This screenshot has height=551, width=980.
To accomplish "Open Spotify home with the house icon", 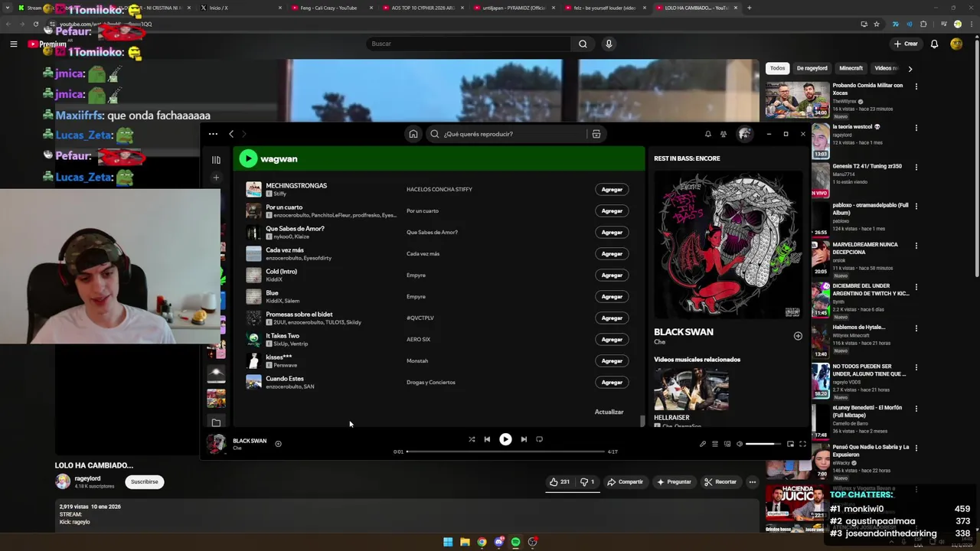I will pos(413,134).
